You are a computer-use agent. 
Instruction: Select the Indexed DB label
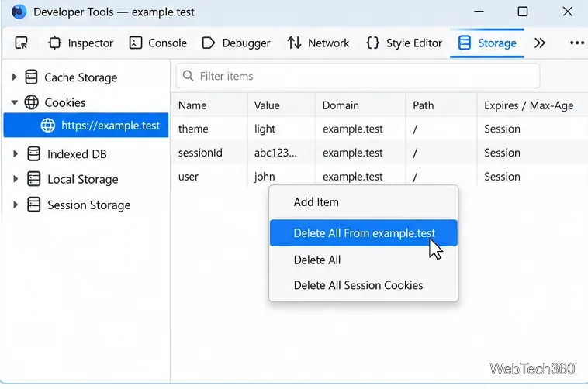(77, 154)
